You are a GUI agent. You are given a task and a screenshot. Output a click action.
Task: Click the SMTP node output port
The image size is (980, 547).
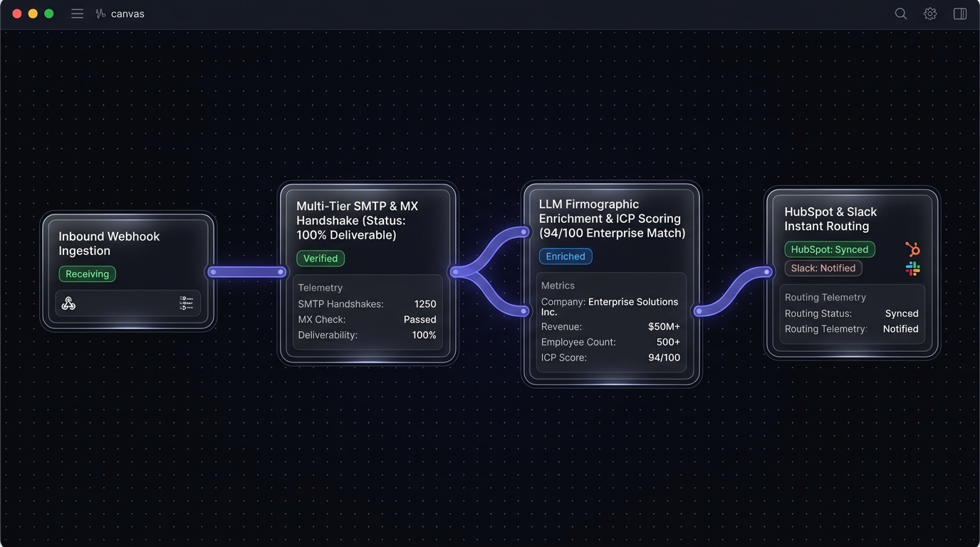(x=456, y=272)
